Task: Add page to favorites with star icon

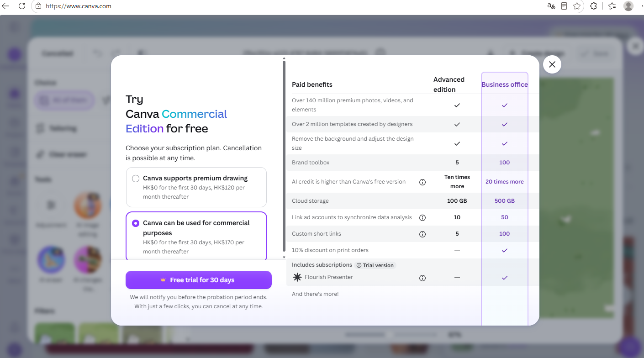Action: tap(577, 6)
